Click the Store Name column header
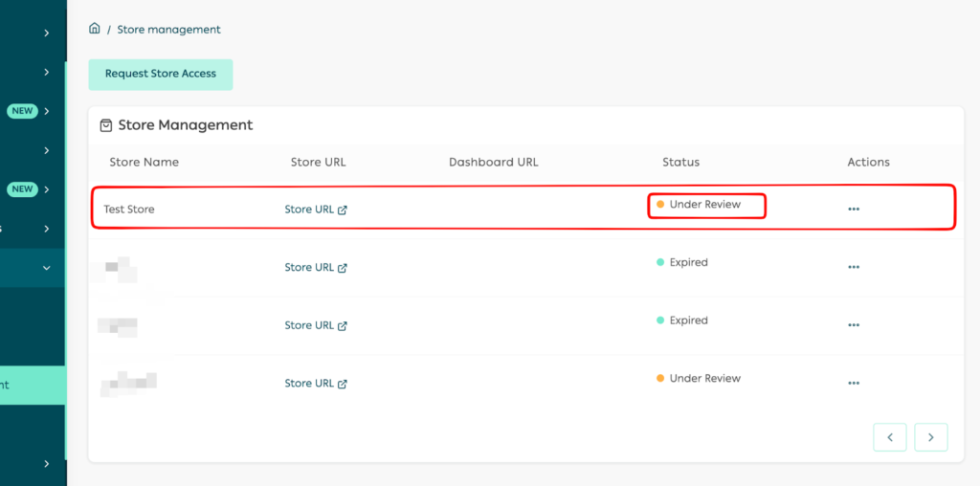The width and height of the screenshot is (980, 486). (x=144, y=163)
